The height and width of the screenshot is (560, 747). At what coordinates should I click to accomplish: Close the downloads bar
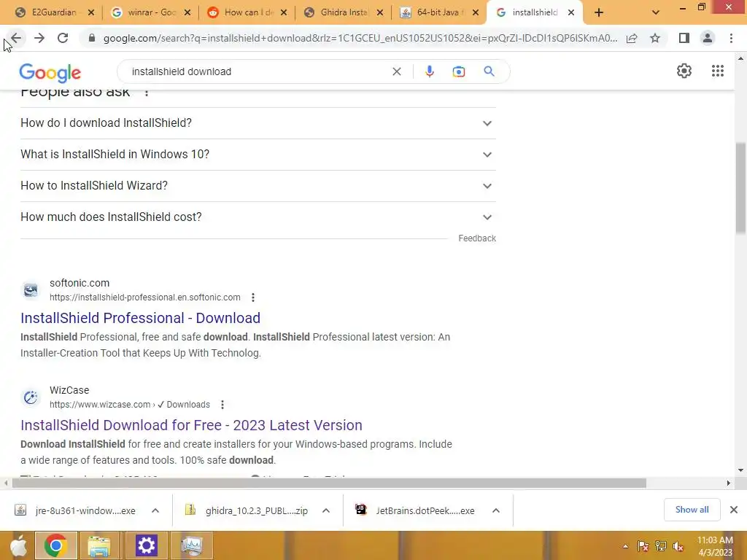734,510
